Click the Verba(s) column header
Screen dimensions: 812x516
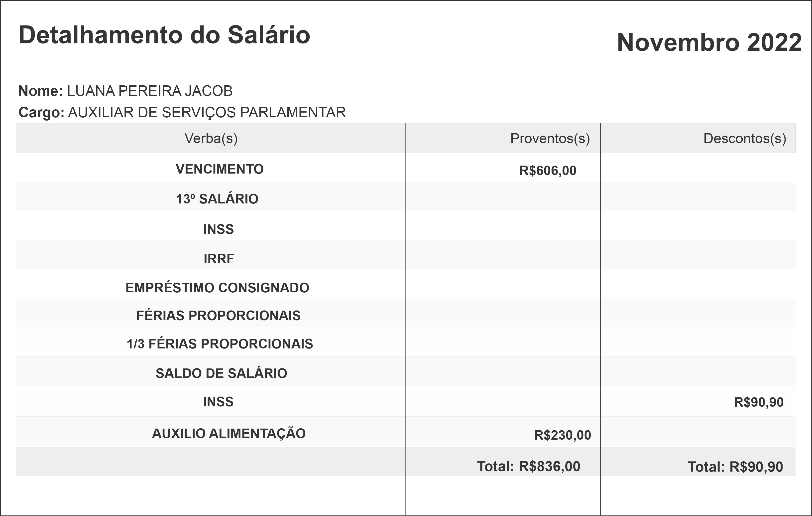211,138
